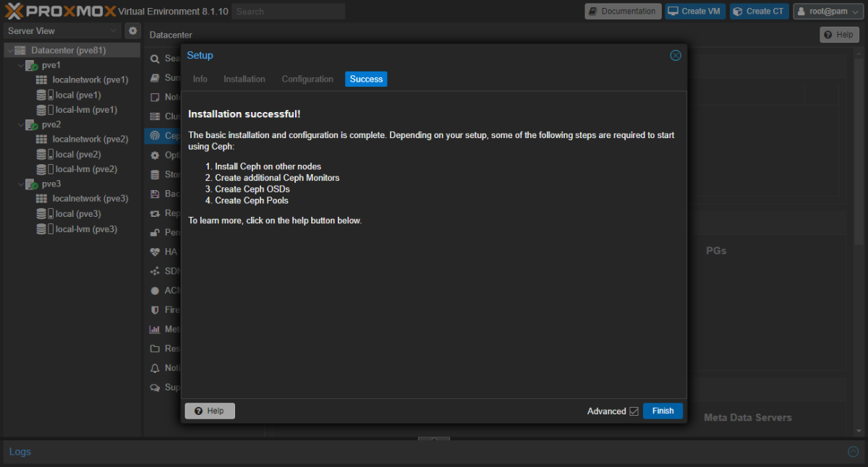The height and width of the screenshot is (467, 868).
Task: Open the Storage database menu icon
Action: pos(155,174)
